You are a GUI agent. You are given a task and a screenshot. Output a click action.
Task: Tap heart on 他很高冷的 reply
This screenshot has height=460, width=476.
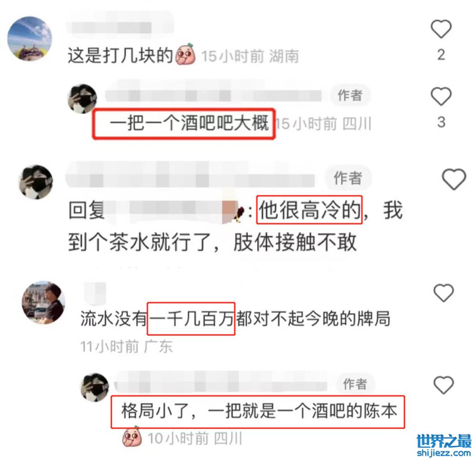(454, 179)
